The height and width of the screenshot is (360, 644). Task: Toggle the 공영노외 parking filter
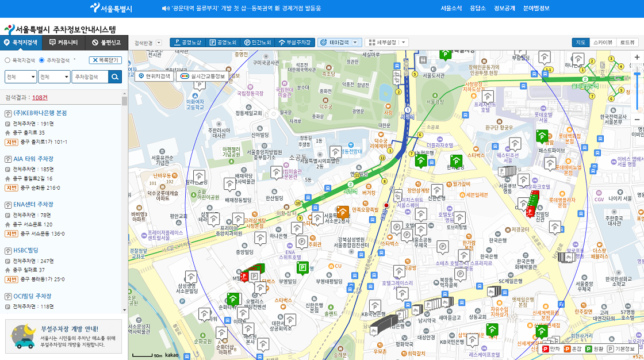tap(223, 43)
